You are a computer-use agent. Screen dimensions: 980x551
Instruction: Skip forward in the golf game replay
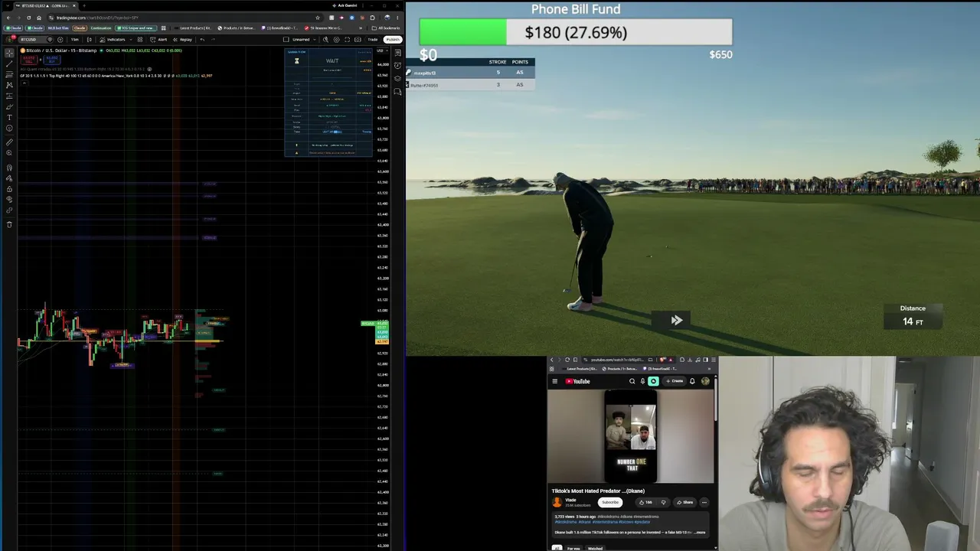[677, 321]
